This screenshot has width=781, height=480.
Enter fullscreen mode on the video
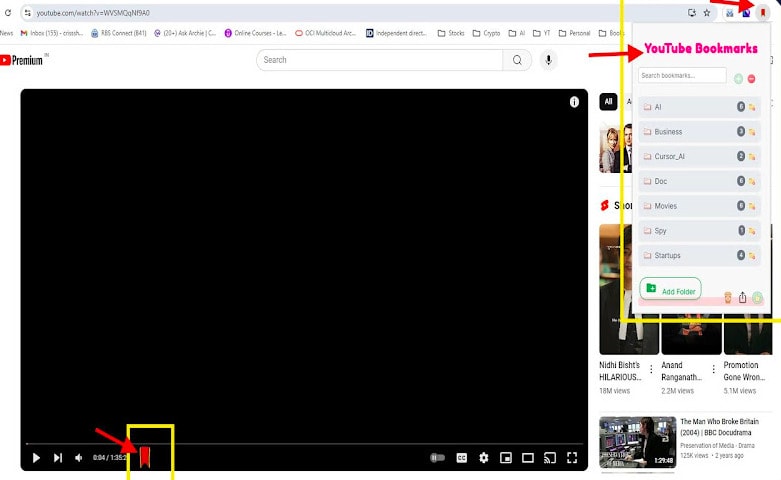tap(572, 458)
